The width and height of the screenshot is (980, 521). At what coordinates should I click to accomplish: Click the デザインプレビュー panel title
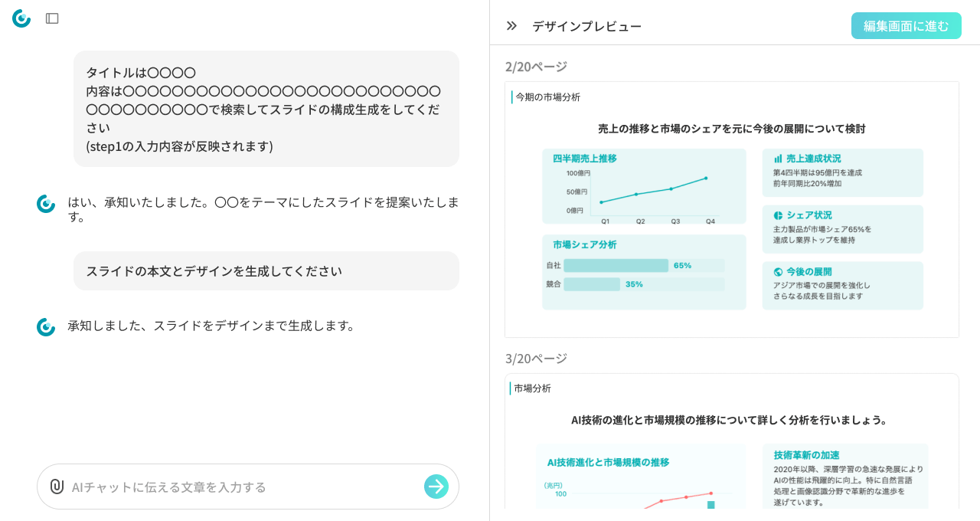click(586, 26)
